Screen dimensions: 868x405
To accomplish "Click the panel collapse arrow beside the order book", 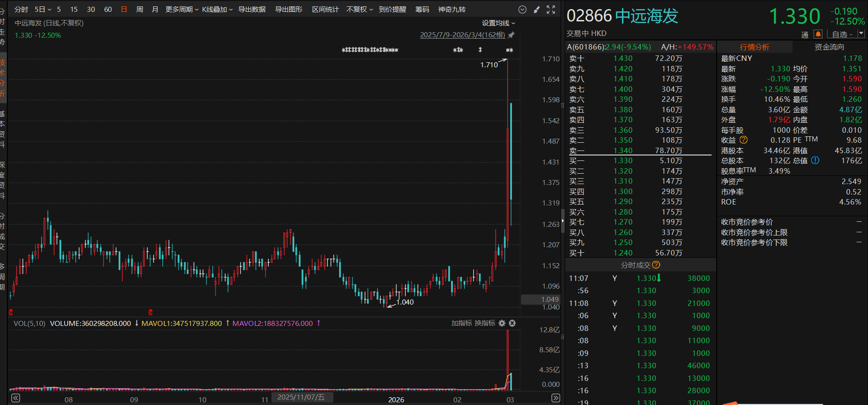I will (x=563, y=221).
